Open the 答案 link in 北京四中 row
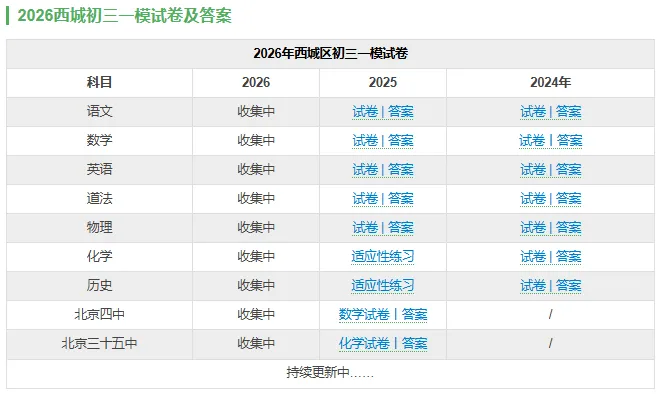 pyautogui.click(x=414, y=315)
